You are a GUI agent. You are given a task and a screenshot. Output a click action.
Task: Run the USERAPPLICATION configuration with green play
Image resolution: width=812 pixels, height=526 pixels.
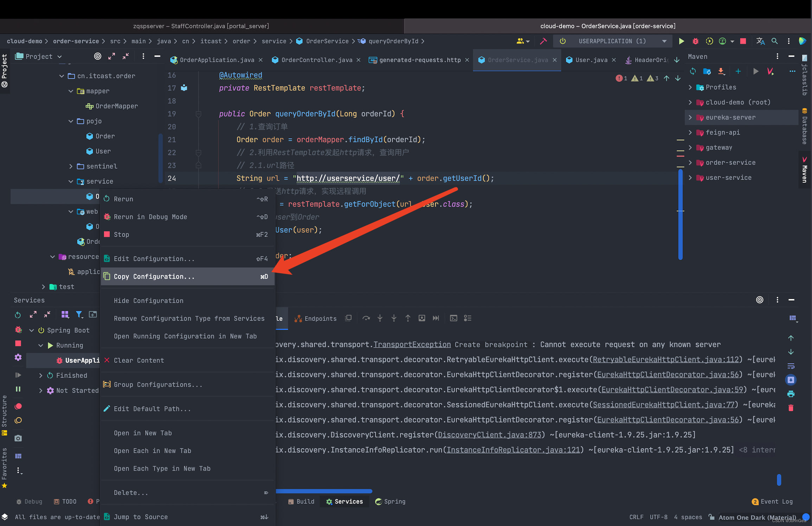tap(681, 41)
